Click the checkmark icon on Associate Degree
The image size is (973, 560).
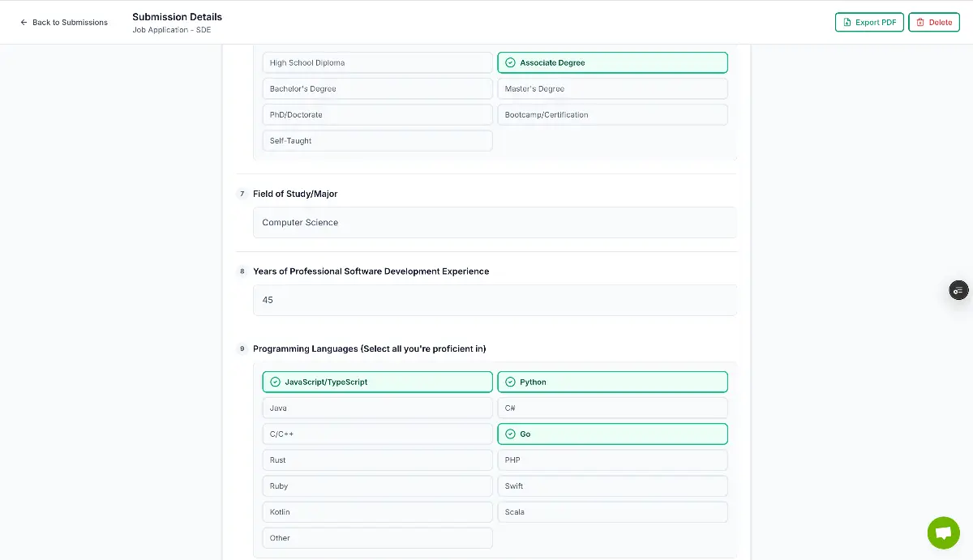(511, 62)
